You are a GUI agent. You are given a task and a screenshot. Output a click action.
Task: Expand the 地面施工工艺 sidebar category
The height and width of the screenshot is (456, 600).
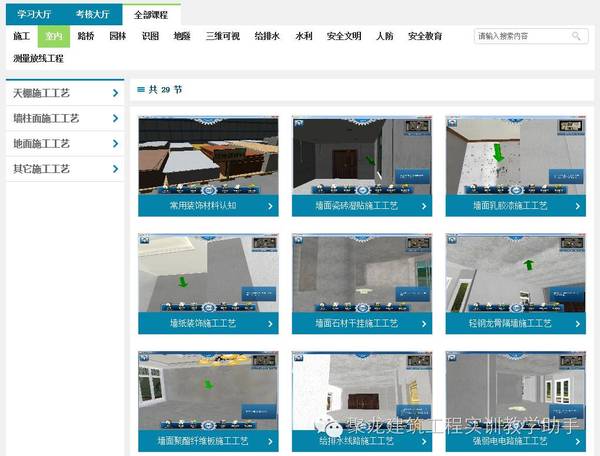(x=116, y=144)
